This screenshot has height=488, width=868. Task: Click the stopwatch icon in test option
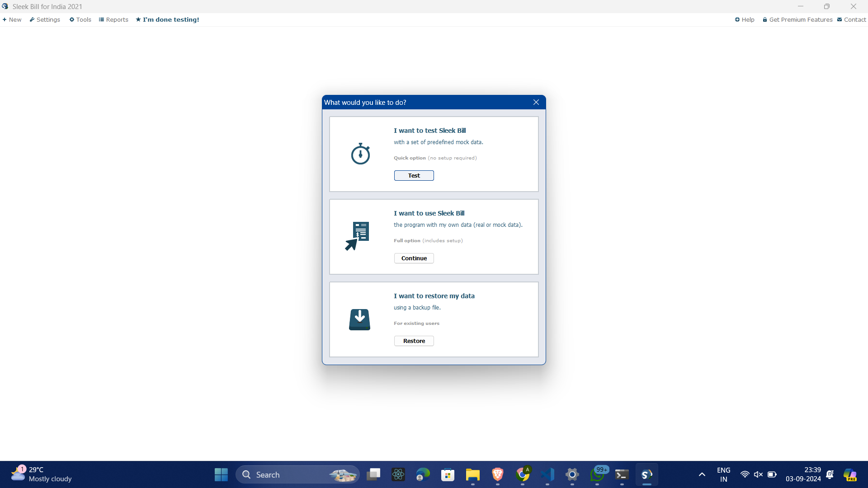pos(360,154)
